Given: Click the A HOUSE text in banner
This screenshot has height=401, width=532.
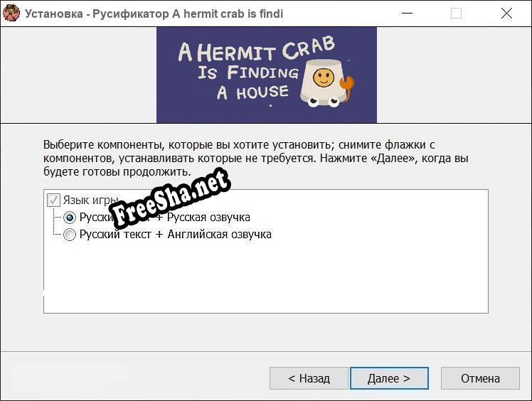Looking at the screenshot, I should 252,92.
